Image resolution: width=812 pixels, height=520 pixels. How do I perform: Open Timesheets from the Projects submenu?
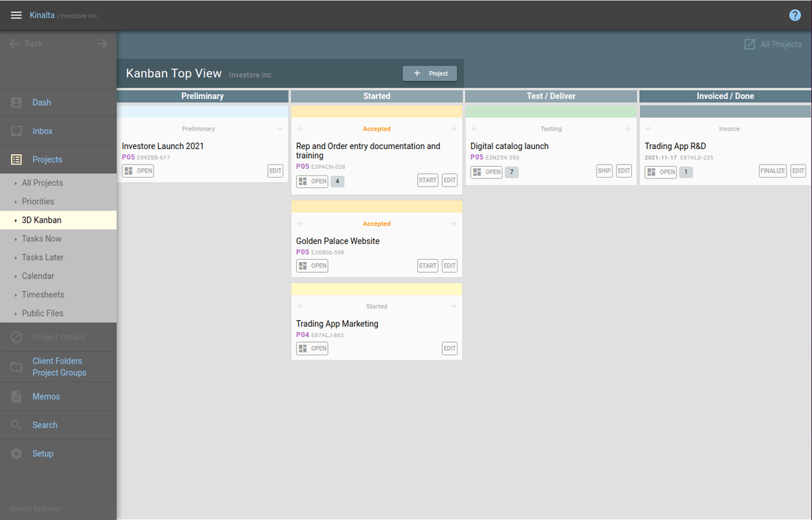coord(42,294)
